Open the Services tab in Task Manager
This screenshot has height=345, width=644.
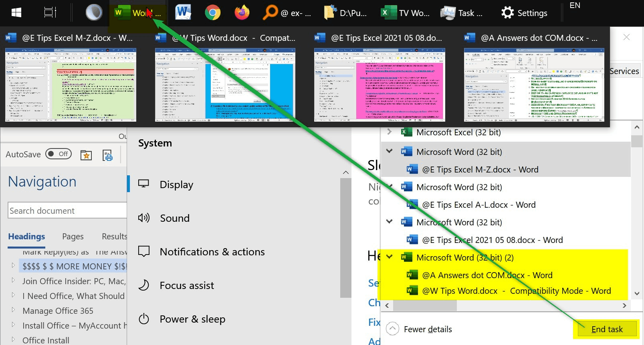(x=624, y=71)
